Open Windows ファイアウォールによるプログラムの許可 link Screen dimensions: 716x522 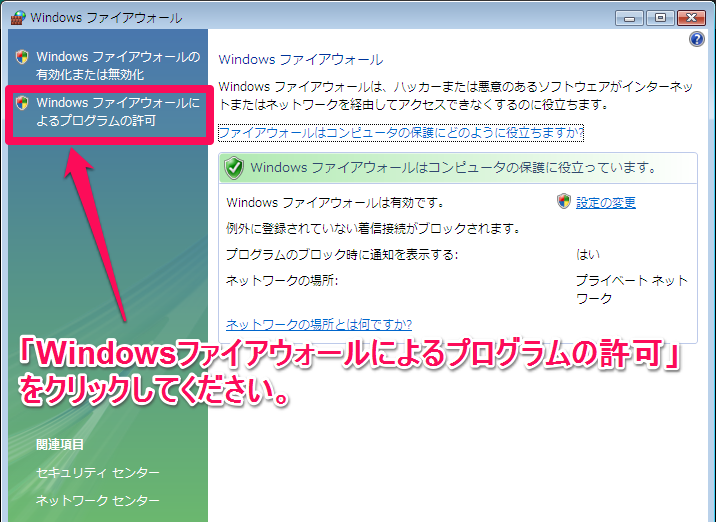pyautogui.click(x=118, y=111)
